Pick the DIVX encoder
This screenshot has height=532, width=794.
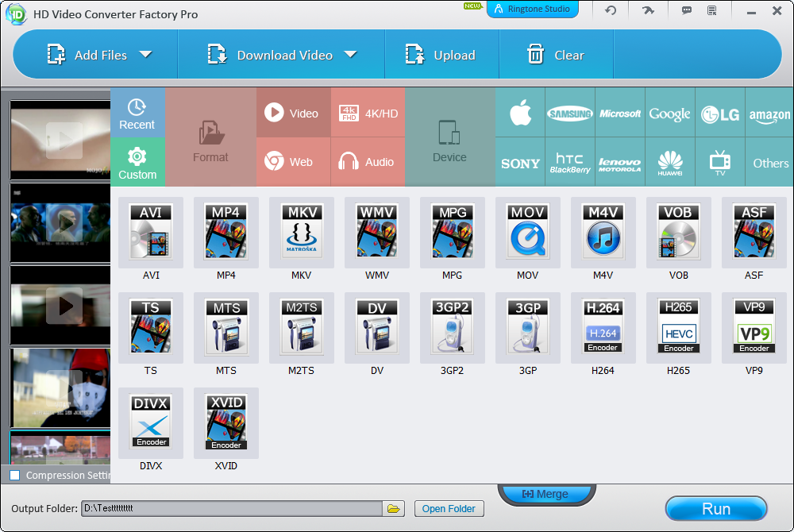pyautogui.click(x=150, y=423)
